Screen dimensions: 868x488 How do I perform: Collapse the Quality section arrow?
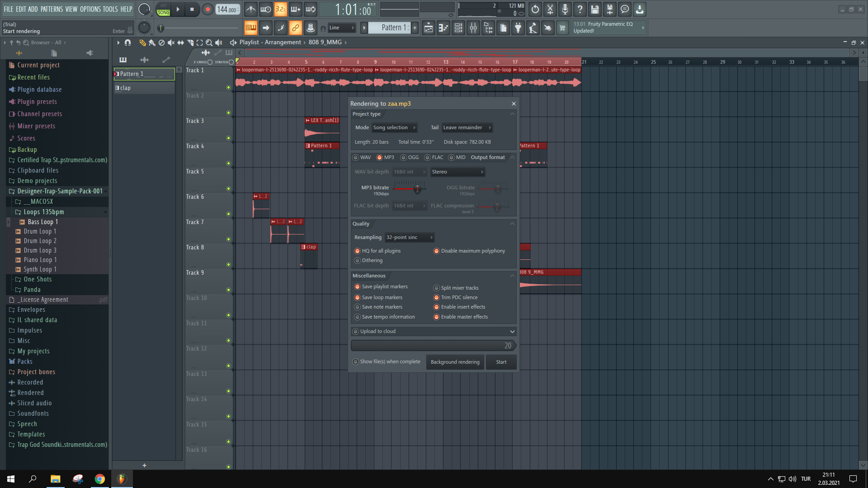click(512, 224)
